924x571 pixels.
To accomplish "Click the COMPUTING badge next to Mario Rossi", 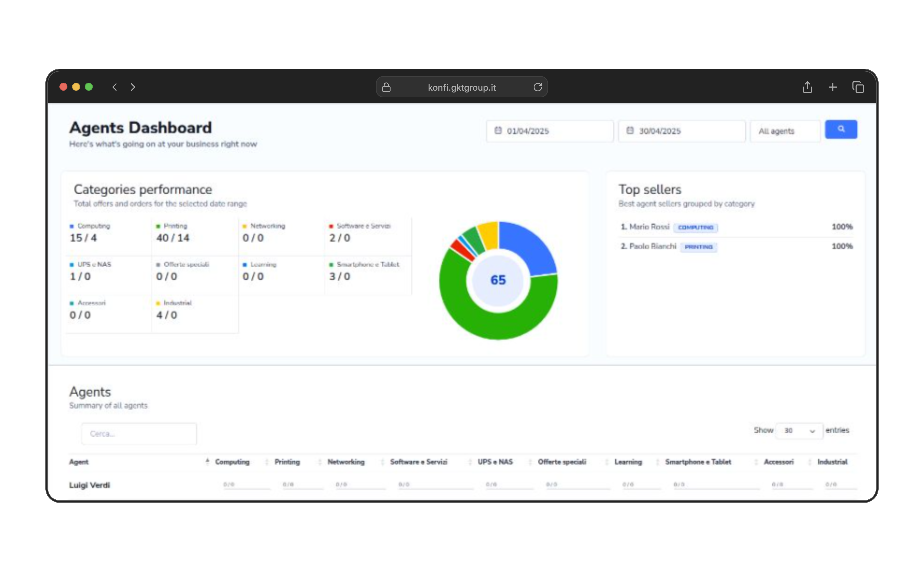I will [x=696, y=227].
